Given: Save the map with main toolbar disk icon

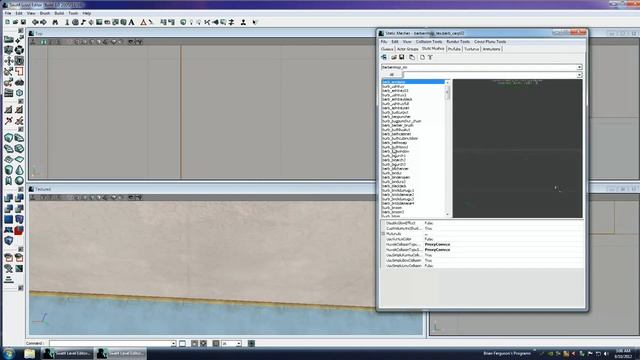Looking at the screenshot, I should pyautogui.click(x=24, y=22).
